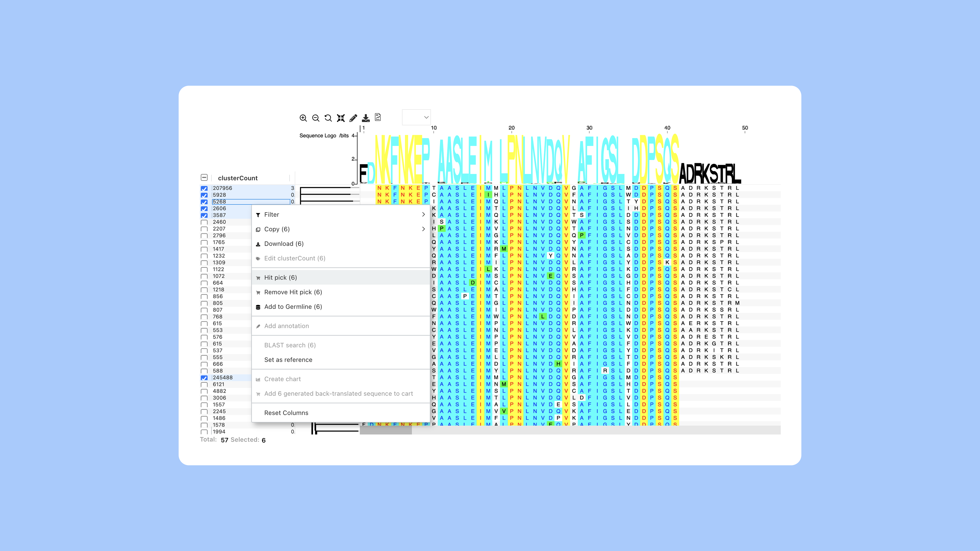Check the checkbox for row 1765
The image size is (980, 551).
click(204, 243)
